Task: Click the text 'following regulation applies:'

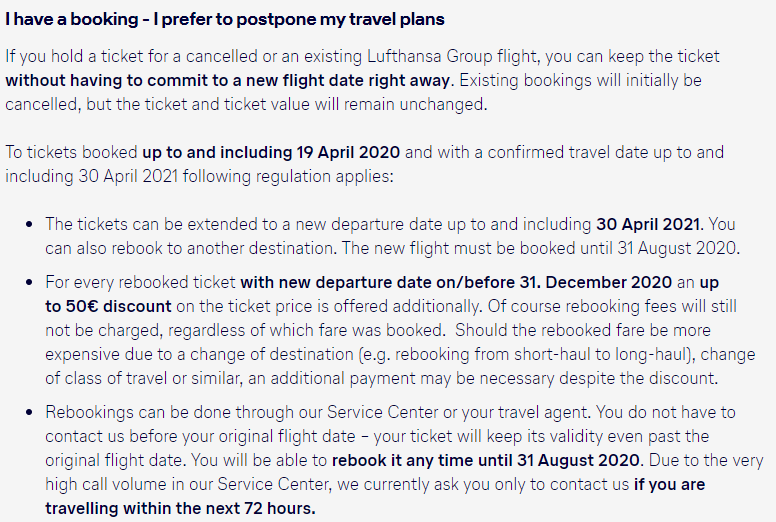Action: point(288,176)
